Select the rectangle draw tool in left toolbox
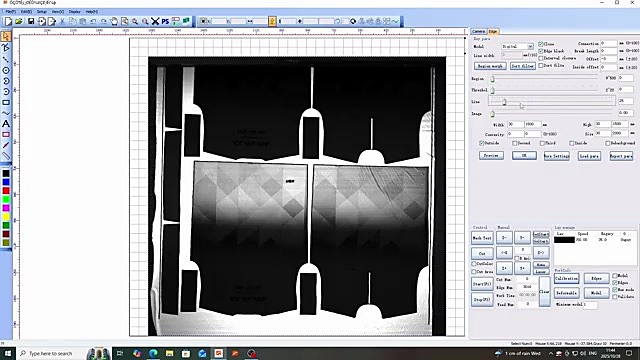This screenshot has width=640, height=360. 6,102
